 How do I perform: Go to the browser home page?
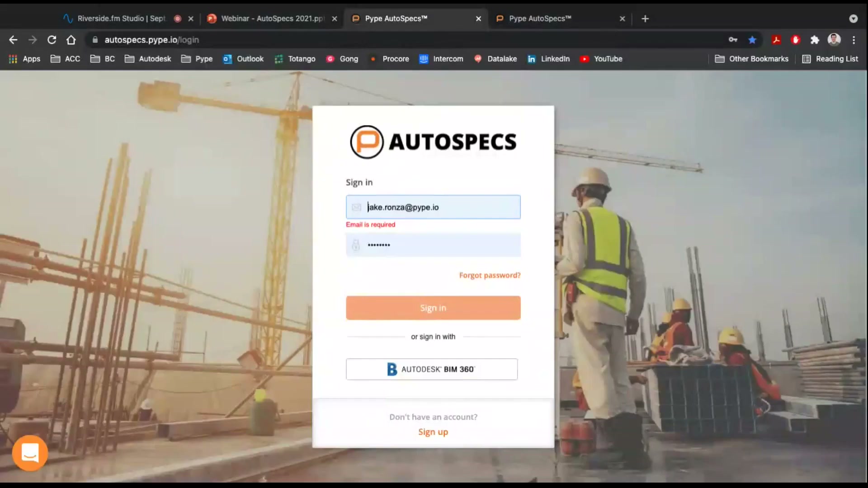[x=71, y=40]
